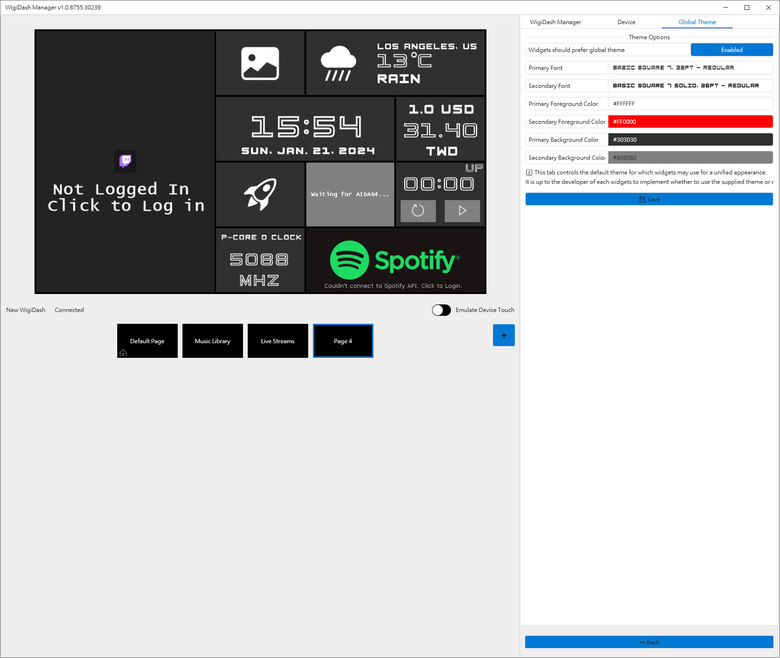Viewport: 780px width, 658px height.
Task: Pick the Primary Foreground Color #FFFFFF
Action: (690, 103)
